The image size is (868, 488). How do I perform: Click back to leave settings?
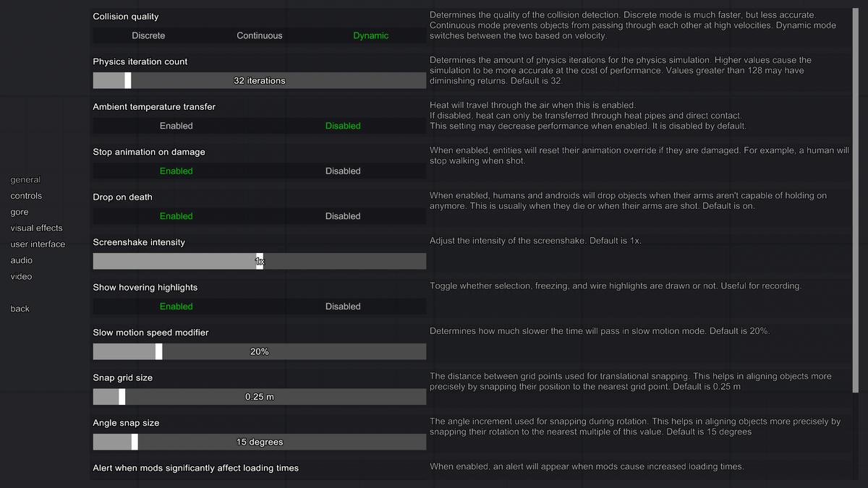pyautogui.click(x=20, y=309)
